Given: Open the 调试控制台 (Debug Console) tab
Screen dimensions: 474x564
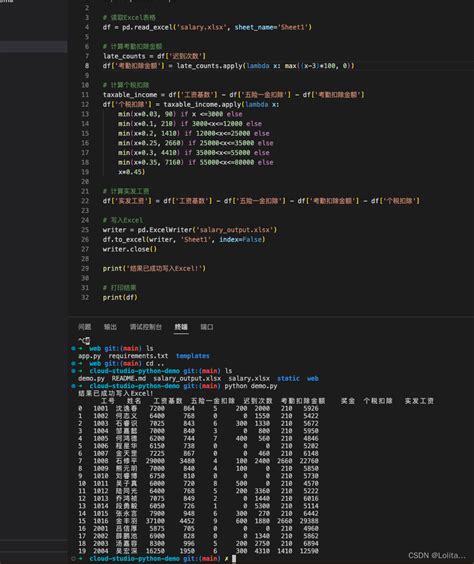Looking at the screenshot, I should click(146, 327).
